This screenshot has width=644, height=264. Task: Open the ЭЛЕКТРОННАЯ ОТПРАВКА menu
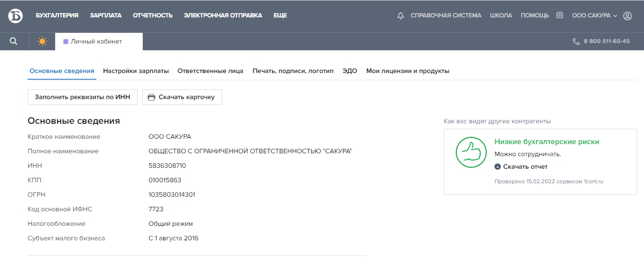coord(223,15)
